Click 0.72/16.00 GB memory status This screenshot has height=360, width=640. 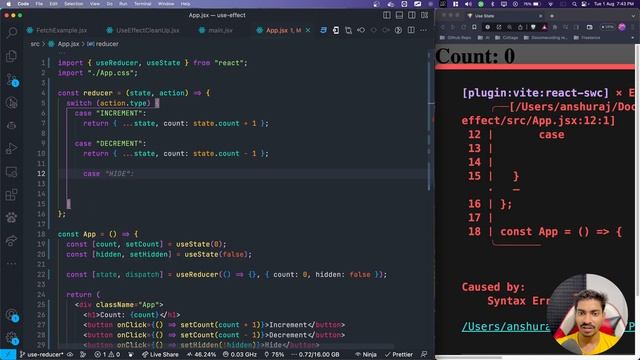click(x=316, y=354)
